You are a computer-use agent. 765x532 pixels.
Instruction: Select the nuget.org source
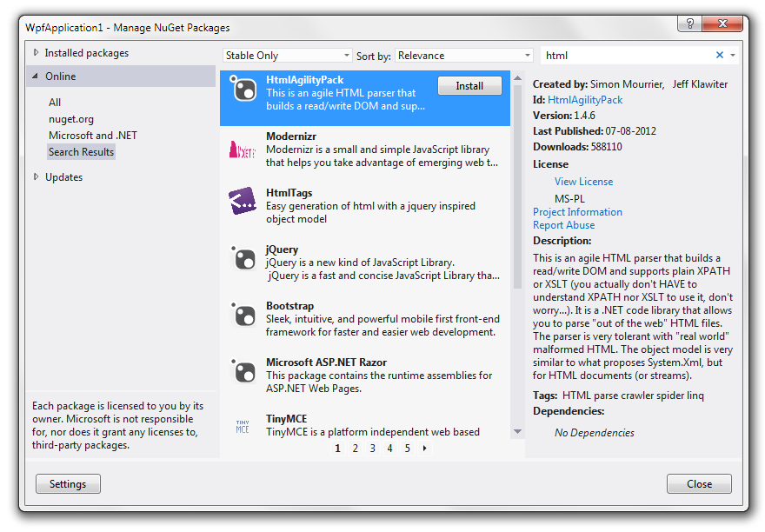[x=71, y=118]
